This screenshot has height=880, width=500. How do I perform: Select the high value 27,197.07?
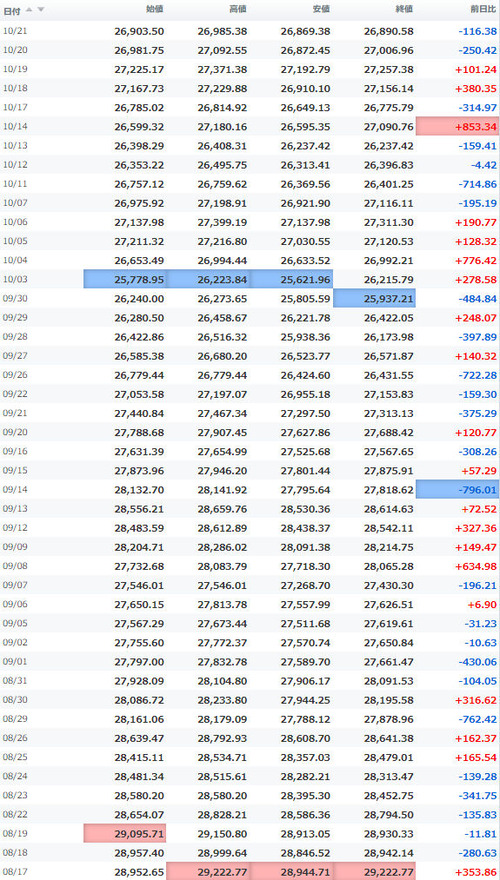tap(222, 394)
